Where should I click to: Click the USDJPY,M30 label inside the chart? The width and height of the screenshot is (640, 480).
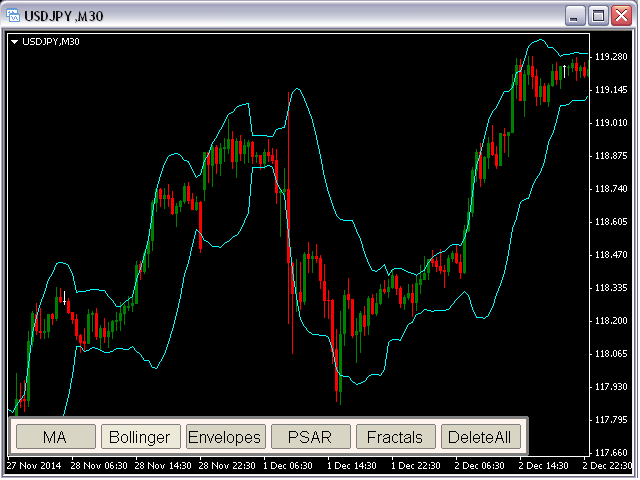(x=52, y=41)
